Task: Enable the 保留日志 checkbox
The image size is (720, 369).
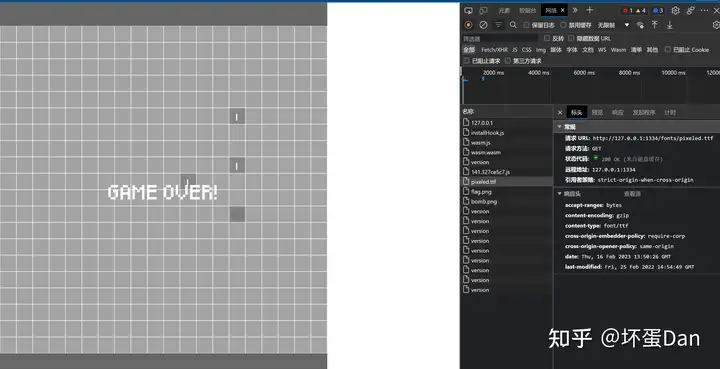Action: [527, 25]
